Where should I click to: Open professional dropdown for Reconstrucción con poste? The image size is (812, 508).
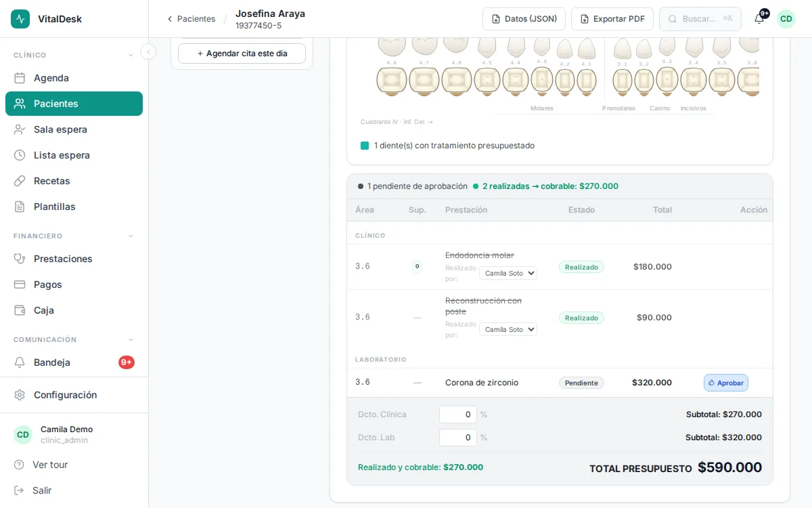coord(508,329)
